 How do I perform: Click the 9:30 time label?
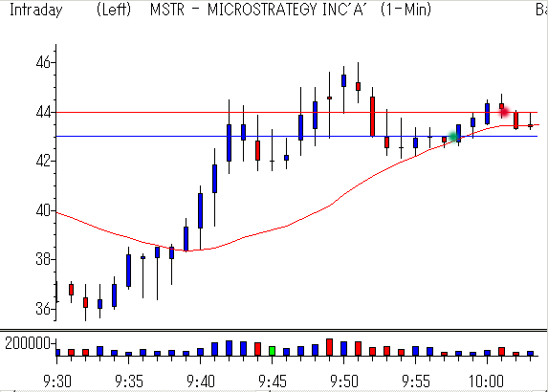pyautogui.click(x=57, y=381)
